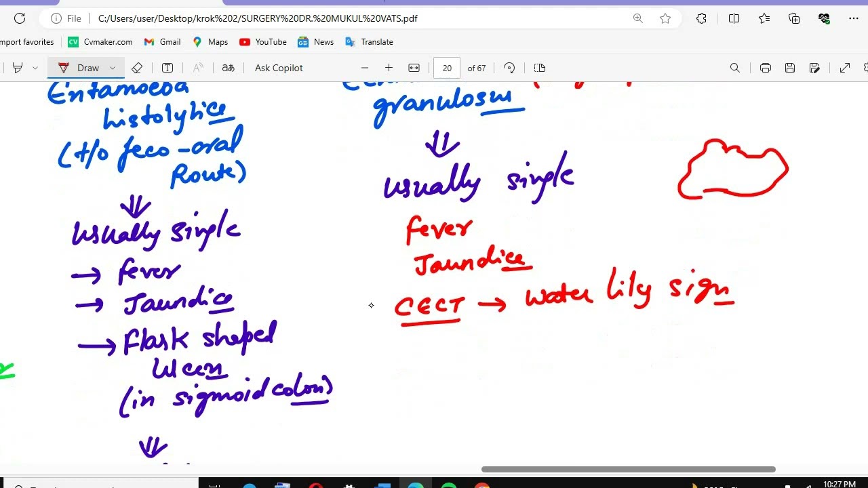Click the Fit to width icon
The image size is (868, 488).
point(414,68)
